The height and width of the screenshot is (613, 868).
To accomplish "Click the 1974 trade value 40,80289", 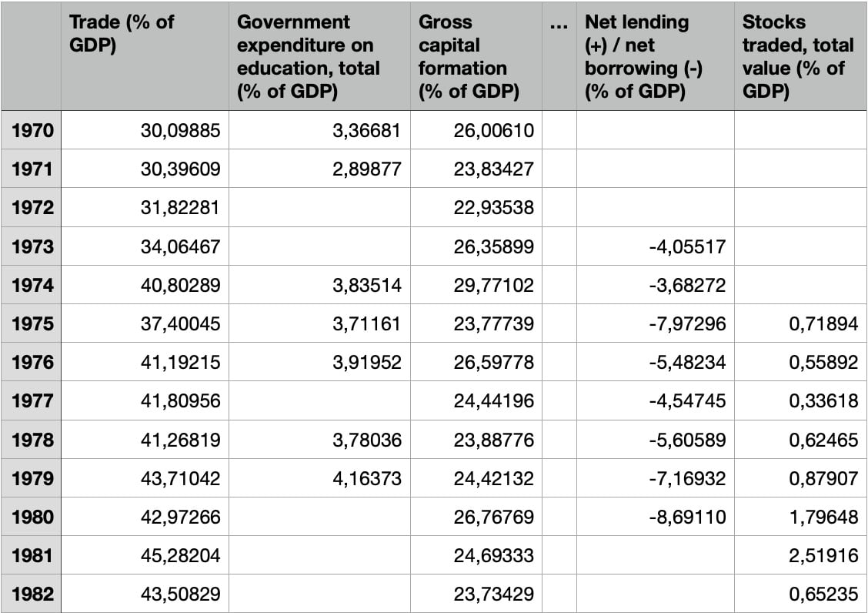I will [x=145, y=284].
